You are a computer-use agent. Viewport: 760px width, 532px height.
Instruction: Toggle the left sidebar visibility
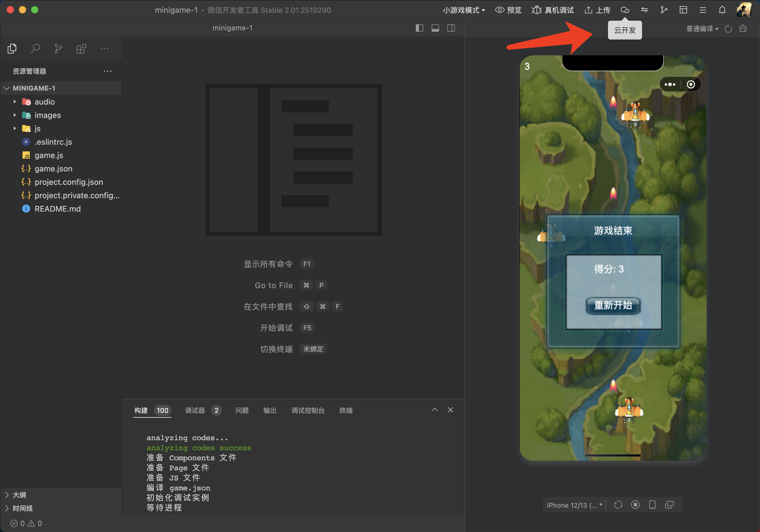[x=420, y=28]
